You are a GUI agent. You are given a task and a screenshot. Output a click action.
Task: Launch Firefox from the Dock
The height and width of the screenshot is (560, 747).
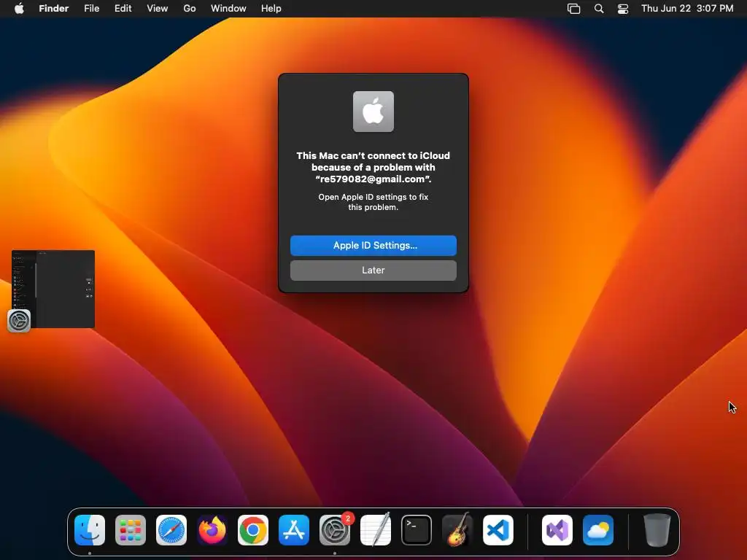212,530
